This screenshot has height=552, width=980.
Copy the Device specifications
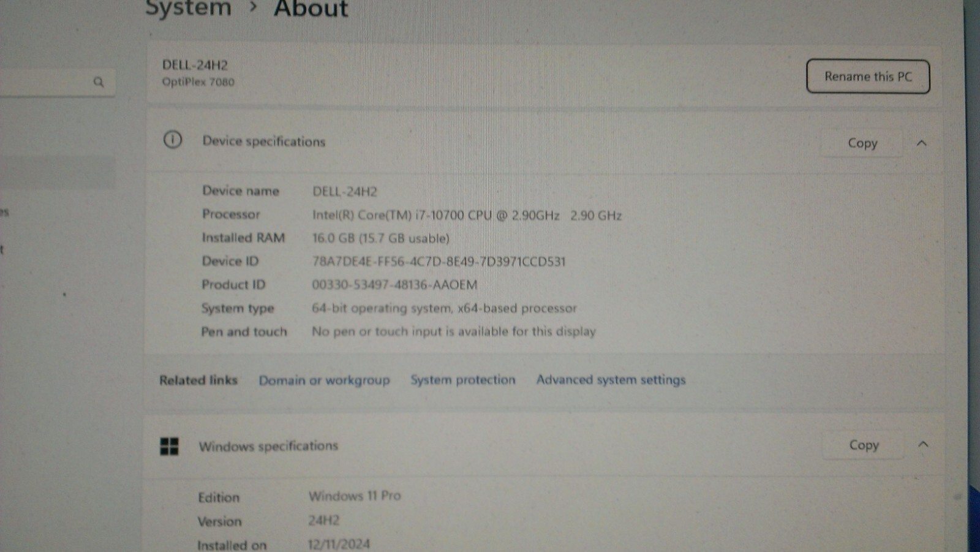pos(862,143)
